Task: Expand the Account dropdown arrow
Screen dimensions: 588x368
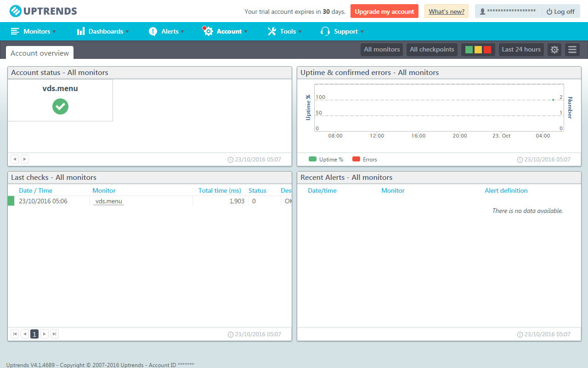Action: pos(246,32)
